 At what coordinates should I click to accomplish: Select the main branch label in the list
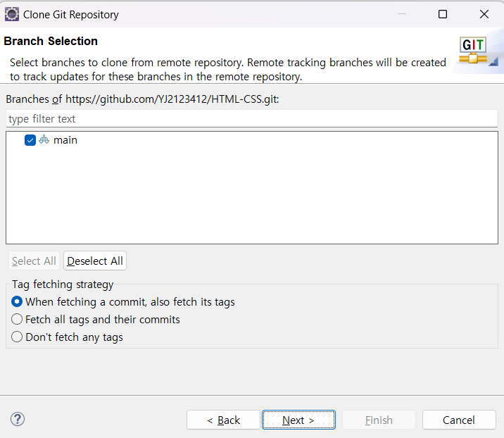click(x=65, y=140)
